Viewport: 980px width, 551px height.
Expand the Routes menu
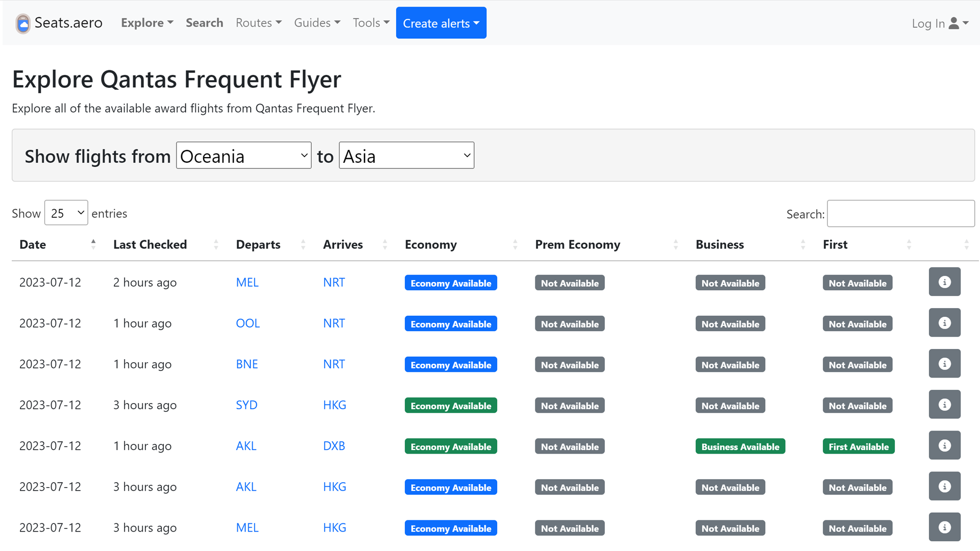click(x=258, y=23)
